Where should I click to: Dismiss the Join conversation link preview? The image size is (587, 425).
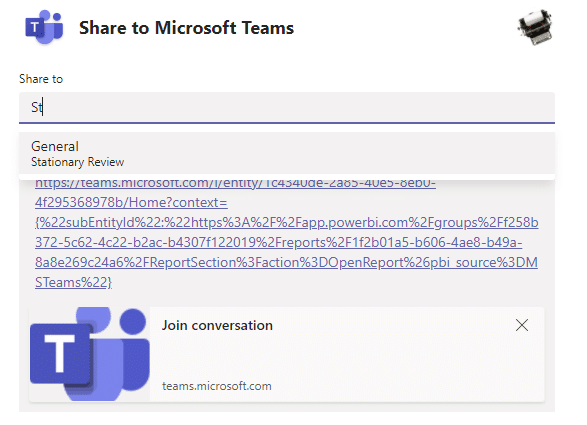point(522,325)
